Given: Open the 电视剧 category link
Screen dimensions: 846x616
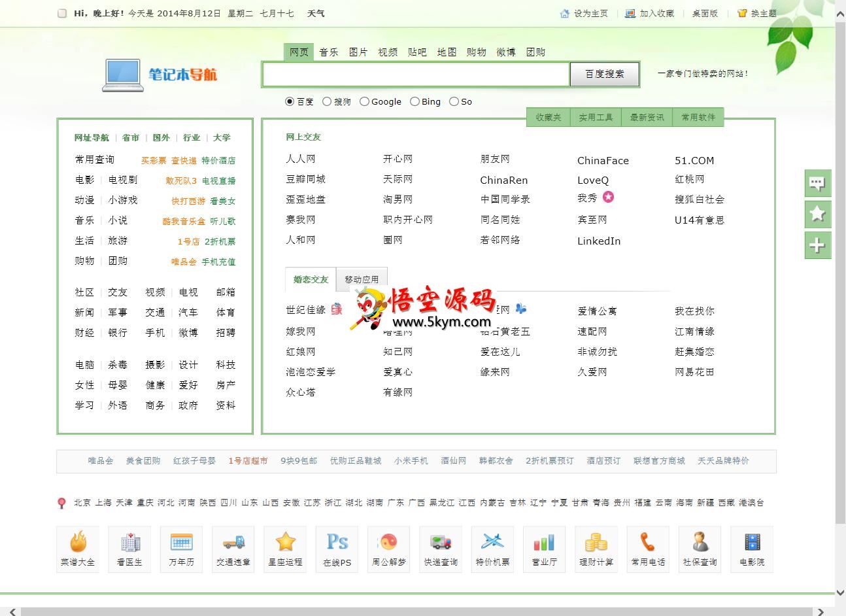Looking at the screenshot, I should [x=123, y=180].
